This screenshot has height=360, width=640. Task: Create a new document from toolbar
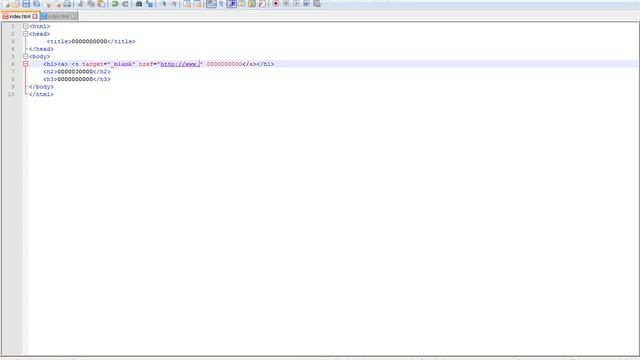[6, 4]
